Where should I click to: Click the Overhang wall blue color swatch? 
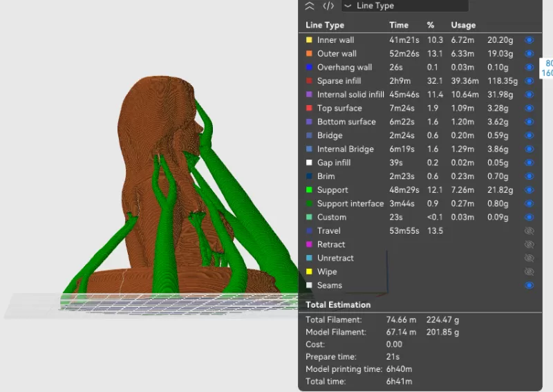tap(309, 68)
